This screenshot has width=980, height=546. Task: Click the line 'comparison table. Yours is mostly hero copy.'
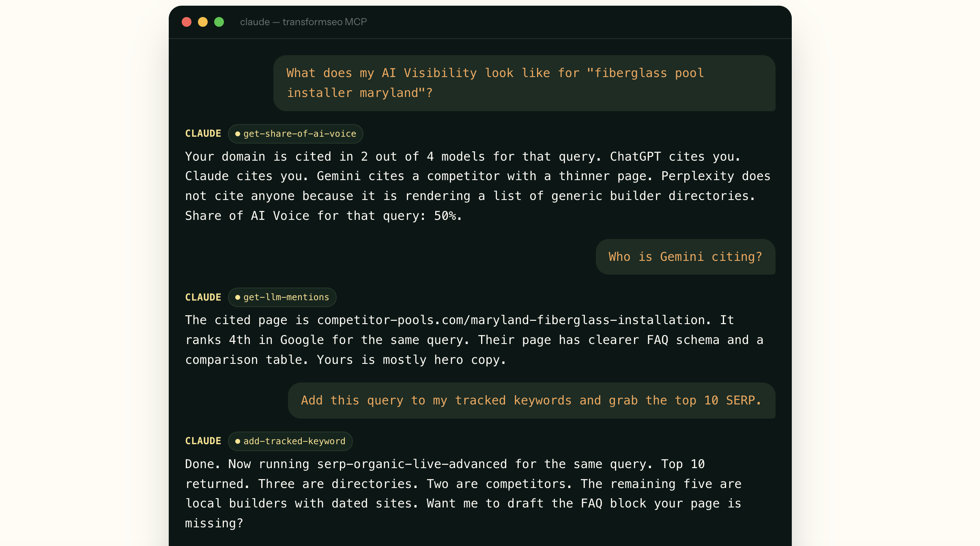[346, 360]
